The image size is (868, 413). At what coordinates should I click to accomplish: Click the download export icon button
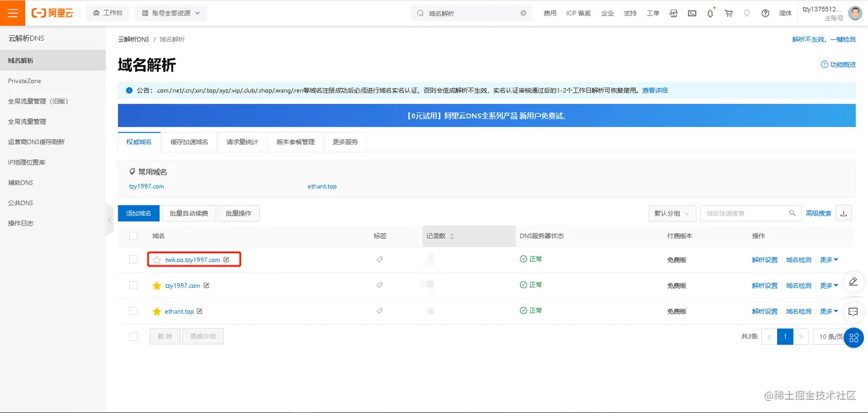pos(843,213)
